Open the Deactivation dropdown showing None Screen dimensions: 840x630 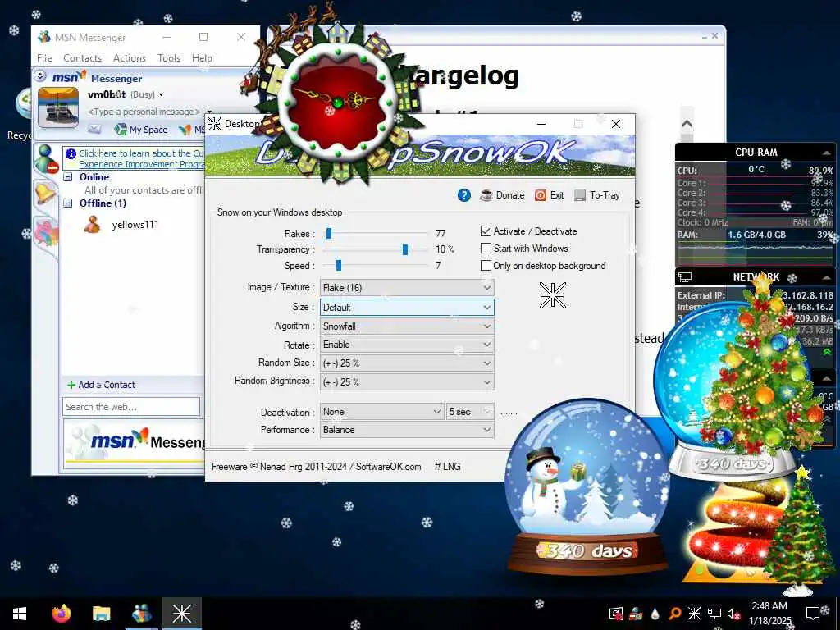381,412
